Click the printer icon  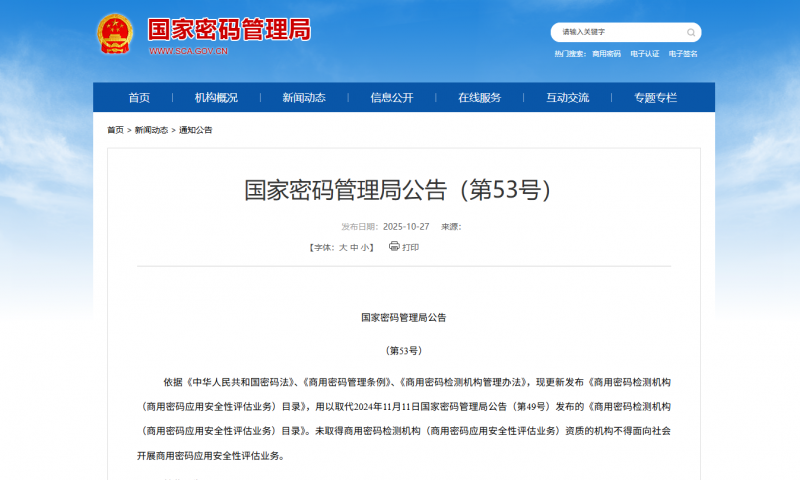(394, 246)
